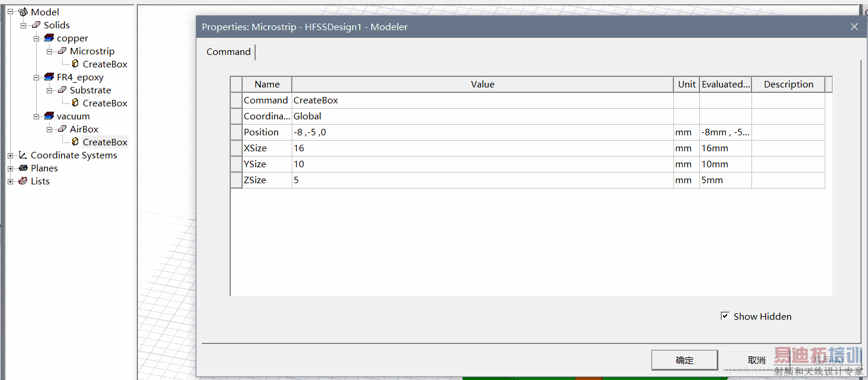This screenshot has height=380, width=868.
Task: Click the AirBox object icon
Action: (x=62, y=129)
